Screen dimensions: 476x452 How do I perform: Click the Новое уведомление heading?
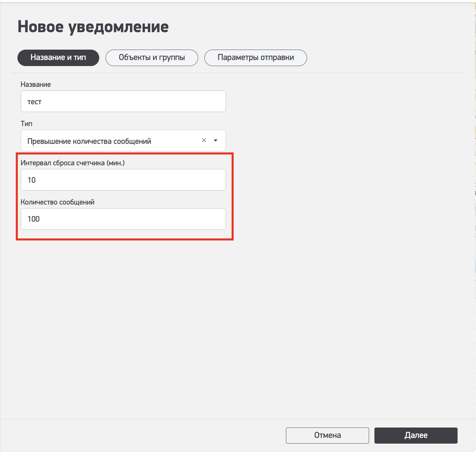[93, 27]
